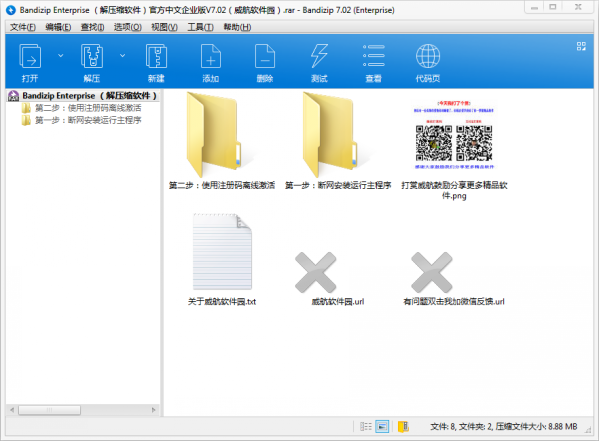Click the Extract (解压) toolbar icon

click(x=92, y=56)
